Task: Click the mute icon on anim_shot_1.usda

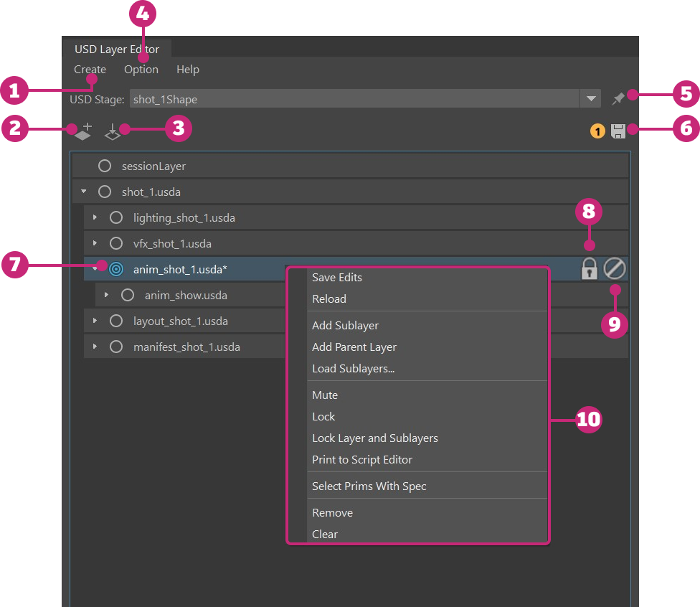Action: 615,269
